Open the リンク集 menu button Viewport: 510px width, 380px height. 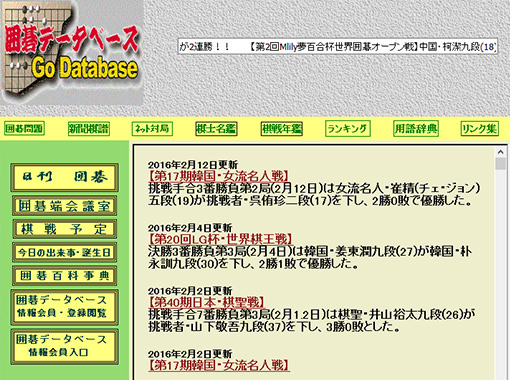(480, 129)
